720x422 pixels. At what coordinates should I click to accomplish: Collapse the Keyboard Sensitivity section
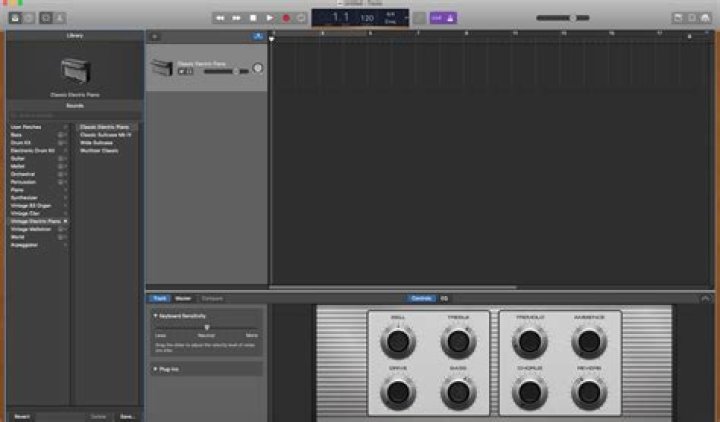tap(155, 316)
